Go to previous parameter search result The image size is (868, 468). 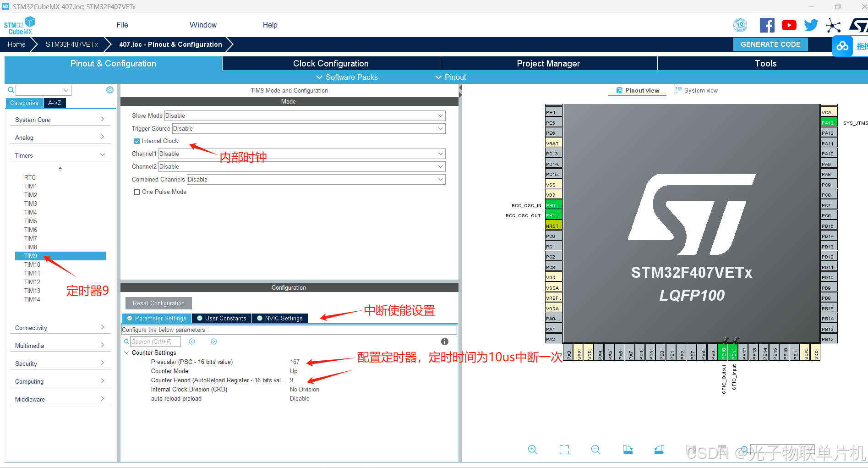tap(192, 341)
